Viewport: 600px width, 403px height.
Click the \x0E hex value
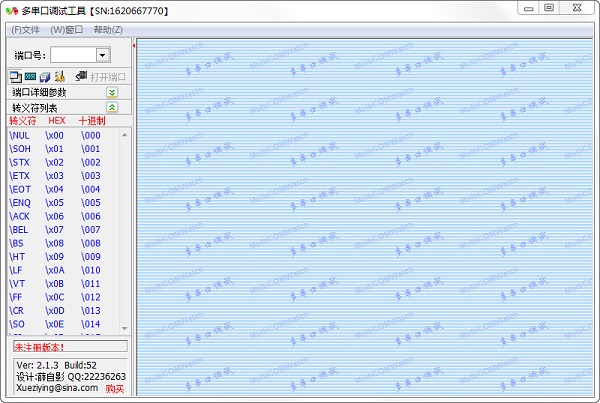(54, 324)
